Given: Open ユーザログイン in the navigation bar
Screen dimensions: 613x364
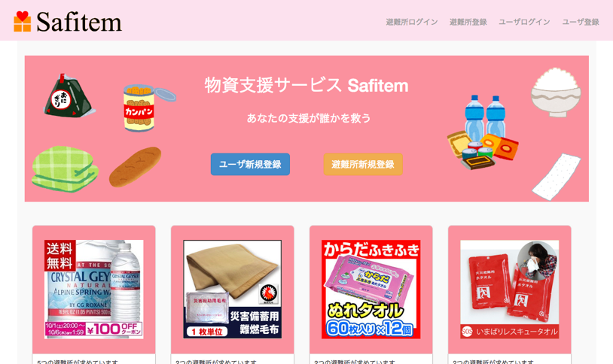Looking at the screenshot, I should click(524, 22).
